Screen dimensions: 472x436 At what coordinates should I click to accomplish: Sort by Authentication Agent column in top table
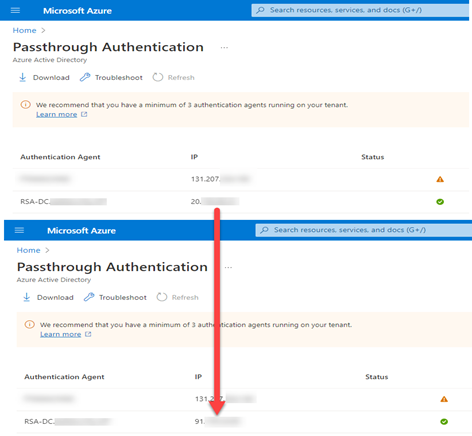[x=60, y=157]
